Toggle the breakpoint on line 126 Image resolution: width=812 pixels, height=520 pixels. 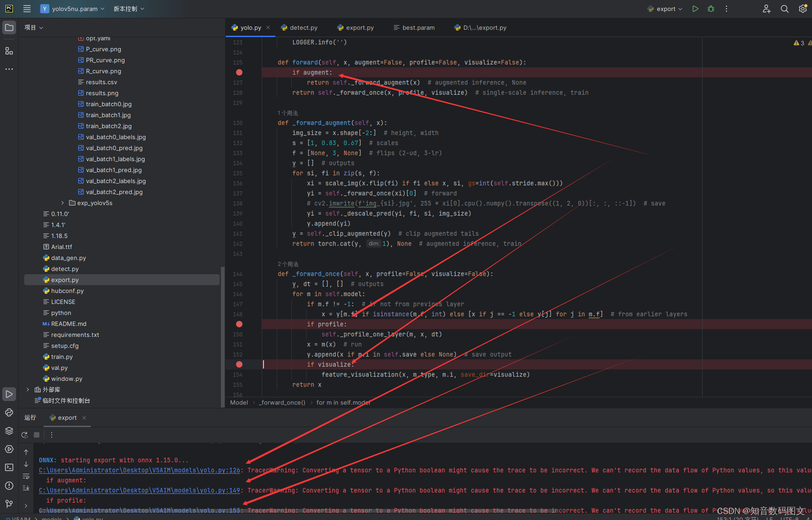coord(239,72)
